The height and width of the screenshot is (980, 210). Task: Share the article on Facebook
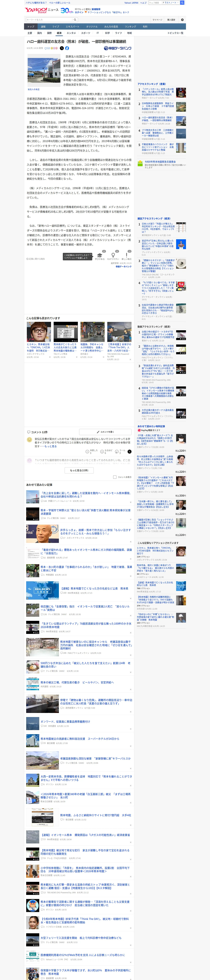coord(67,48)
